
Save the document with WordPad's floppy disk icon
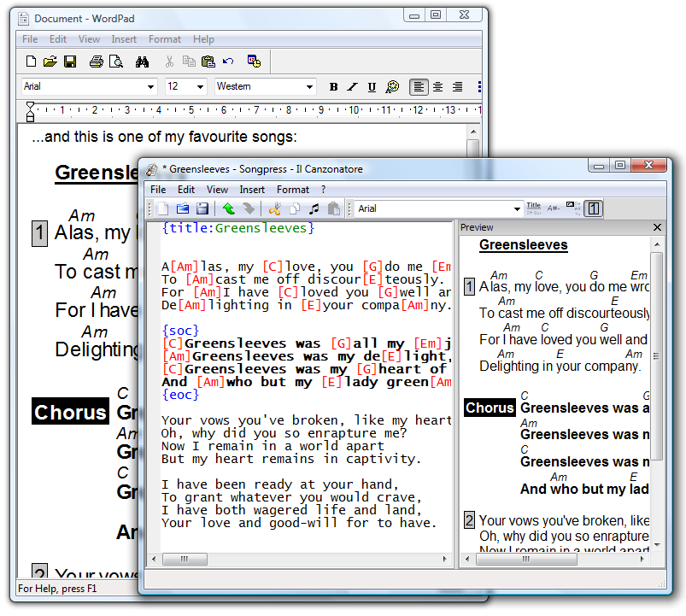[x=70, y=62]
